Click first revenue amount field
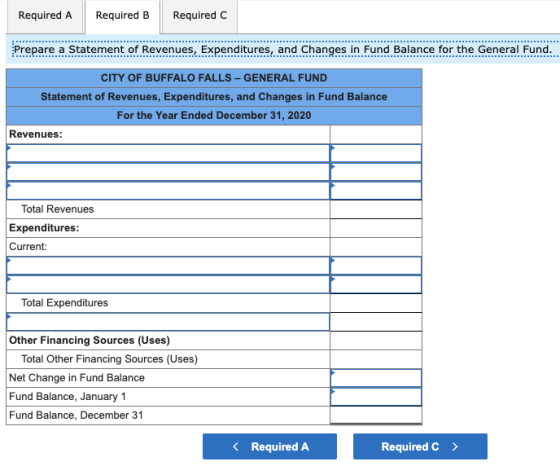The image size is (560, 466). (x=376, y=153)
